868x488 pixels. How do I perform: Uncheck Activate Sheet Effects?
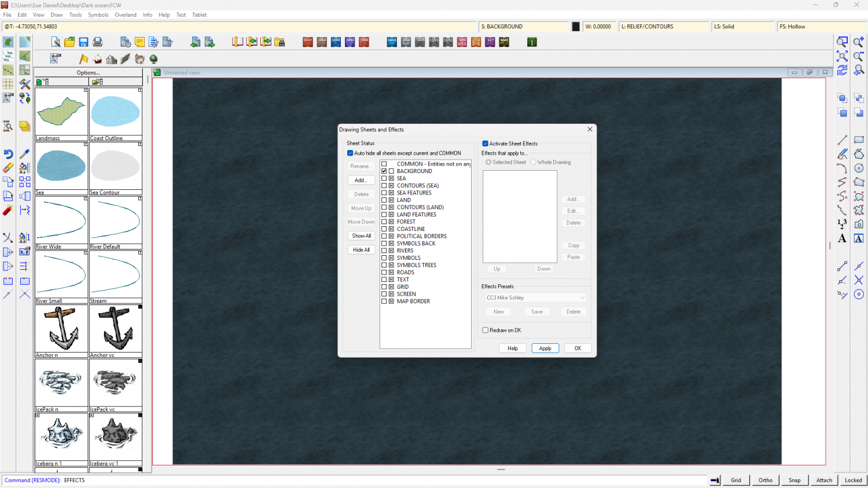(x=486, y=144)
